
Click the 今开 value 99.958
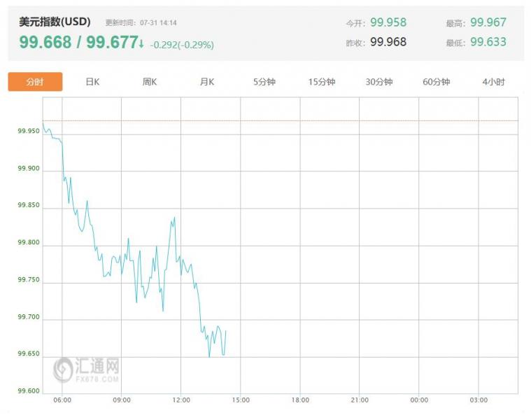pyautogui.click(x=388, y=23)
